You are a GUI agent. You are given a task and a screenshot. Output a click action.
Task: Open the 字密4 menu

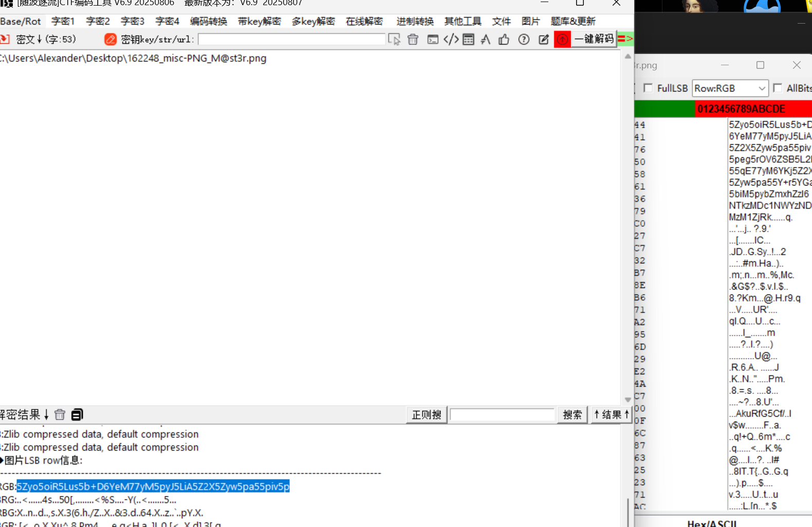(168, 21)
